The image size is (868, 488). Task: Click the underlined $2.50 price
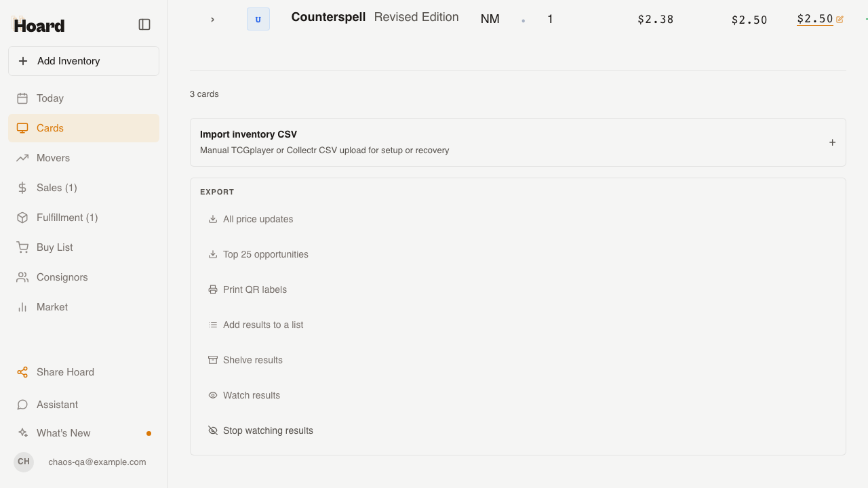coord(815,19)
